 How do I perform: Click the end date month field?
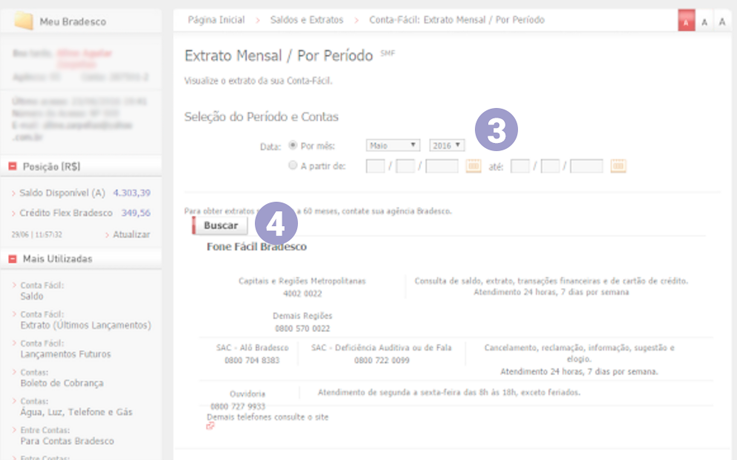550,166
